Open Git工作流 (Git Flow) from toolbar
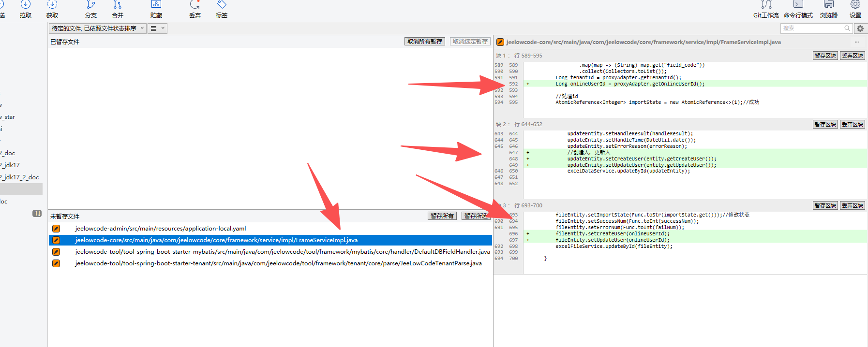 [766, 6]
